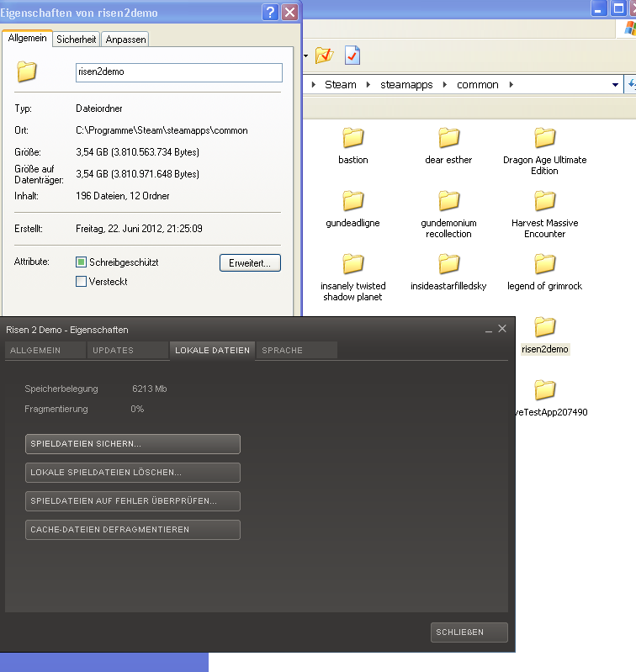
Task: Open gundemonium recollection folder icon
Action: pos(448,200)
